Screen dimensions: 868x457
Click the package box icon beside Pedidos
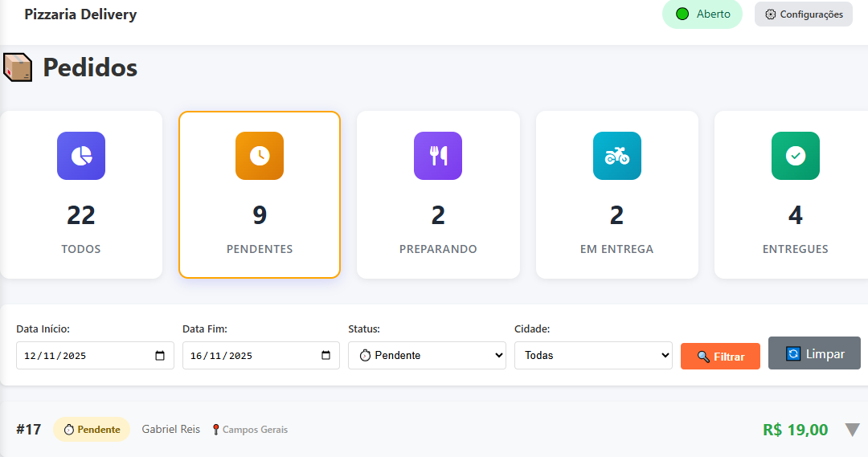coord(18,67)
